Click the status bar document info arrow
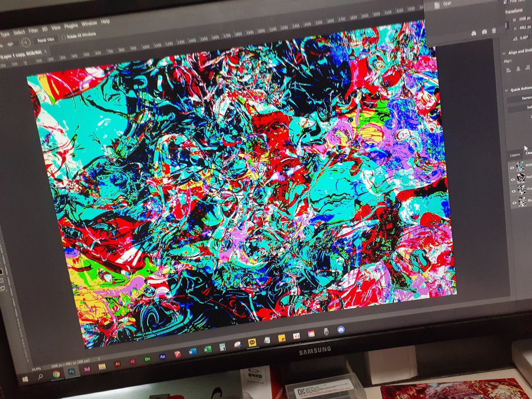 coord(98,359)
